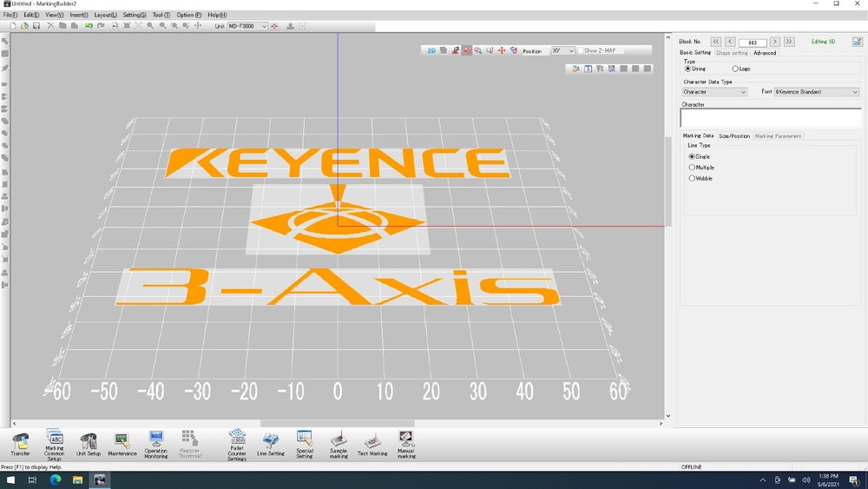This screenshot has width=868, height=489.
Task: Choose Multiple line type
Action: point(692,168)
